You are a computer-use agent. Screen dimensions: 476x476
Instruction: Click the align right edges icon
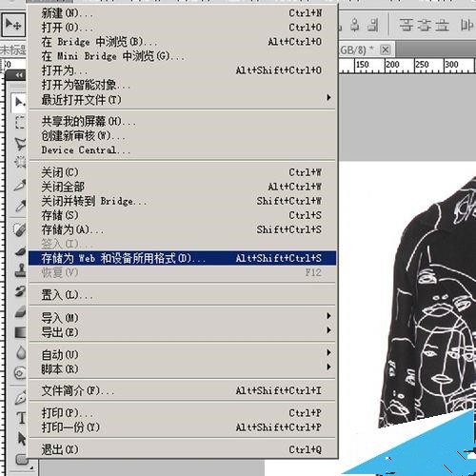[373, 25]
